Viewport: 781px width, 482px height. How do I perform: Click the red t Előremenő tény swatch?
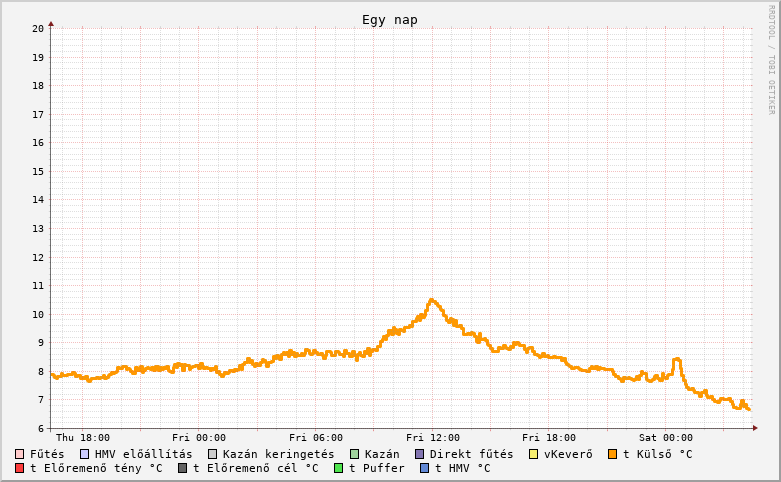coord(20,468)
